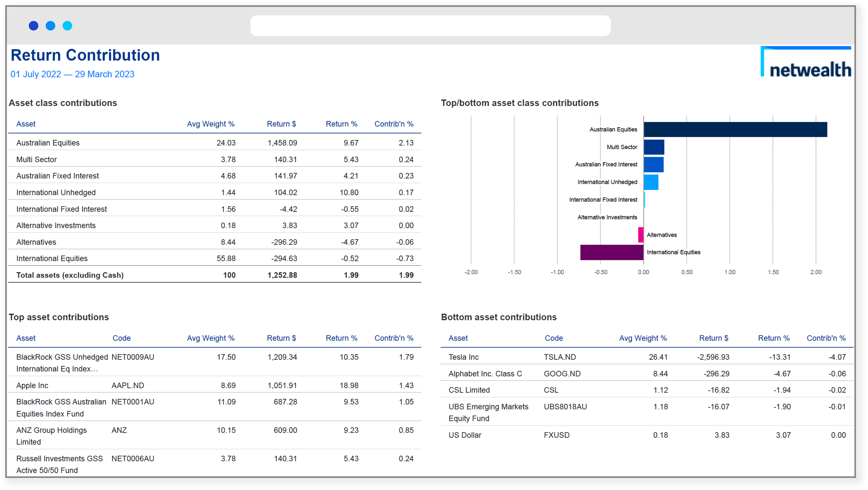Click the Alternative Investments chart label

click(x=607, y=217)
